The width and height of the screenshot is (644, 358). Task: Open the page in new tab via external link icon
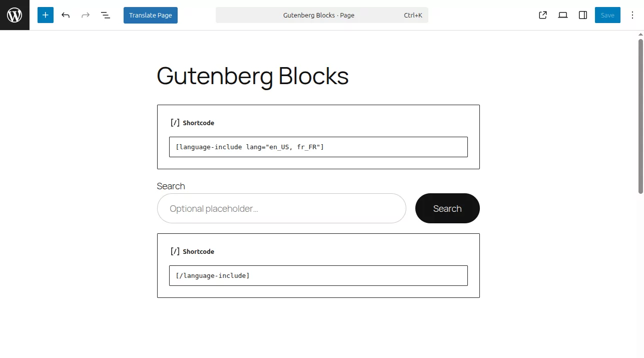click(542, 15)
